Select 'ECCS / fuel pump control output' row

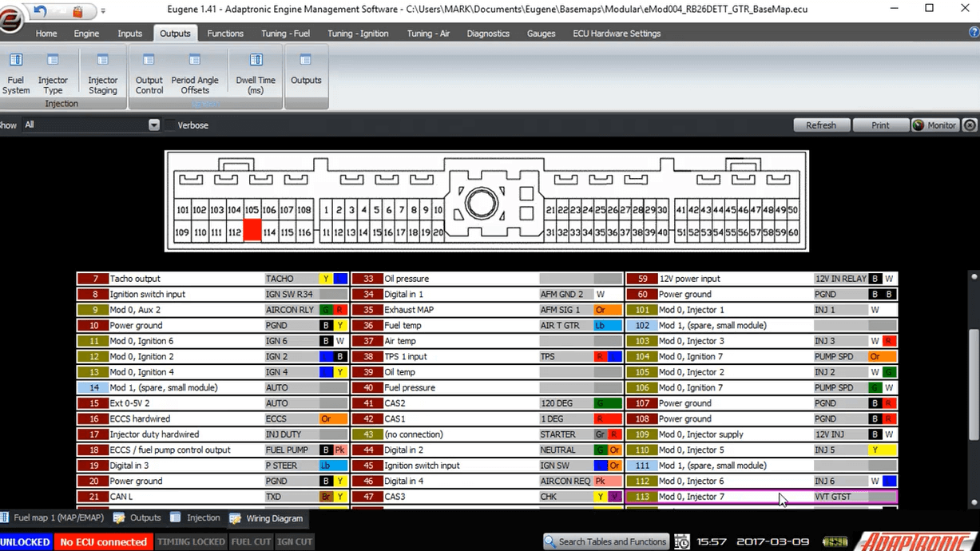click(x=212, y=450)
